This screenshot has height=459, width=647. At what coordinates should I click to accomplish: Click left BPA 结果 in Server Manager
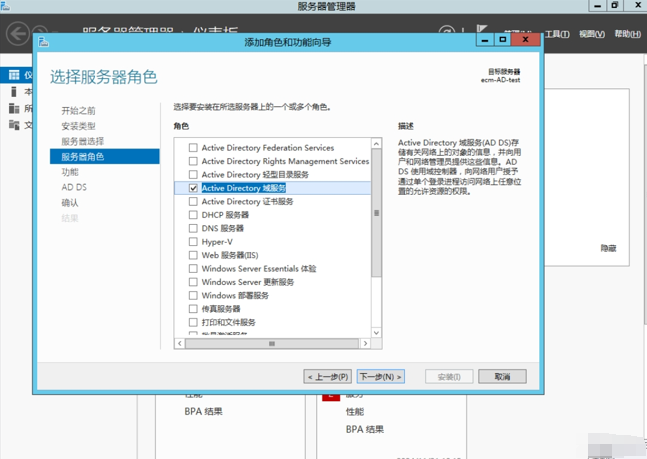click(x=203, y=412)
